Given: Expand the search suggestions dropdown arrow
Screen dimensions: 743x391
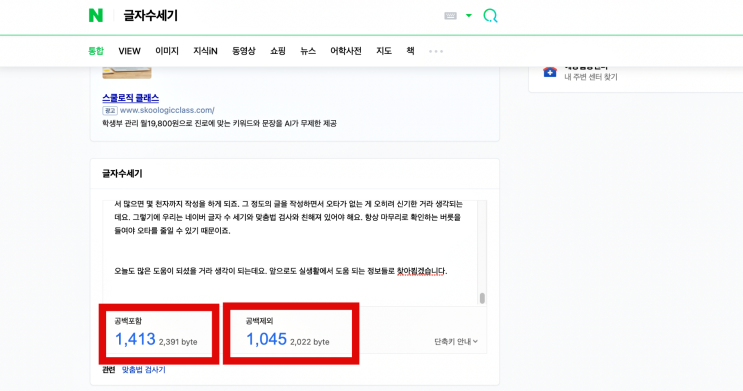Looking at the screenshot, I should click(x=469, y=16).
